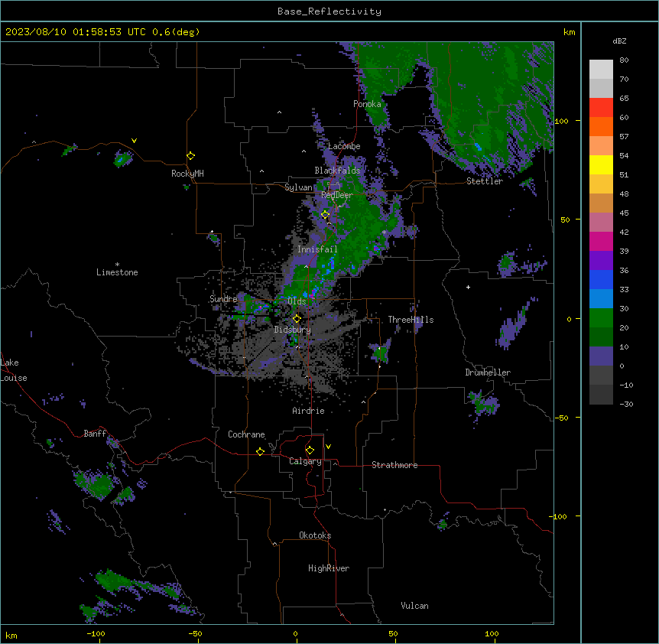This screenshot has height=644, width=659.
Task: Click the yellow V marker east of Calgary
Action: coord(328,447)
